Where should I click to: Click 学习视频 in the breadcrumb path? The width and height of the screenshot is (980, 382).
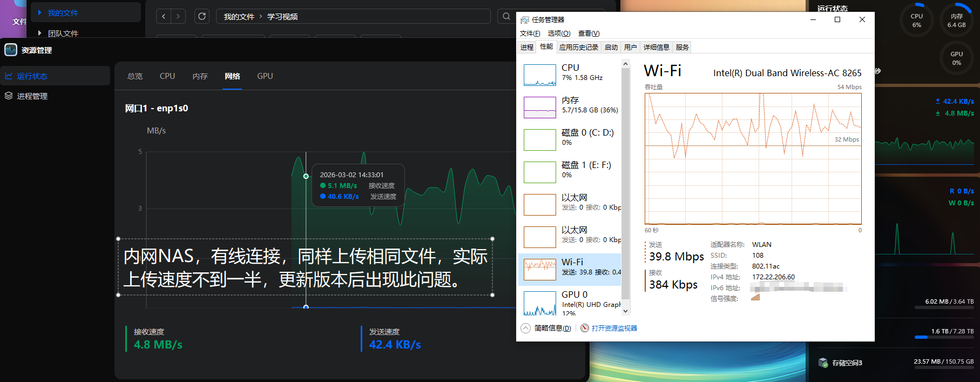coord(282,17)
